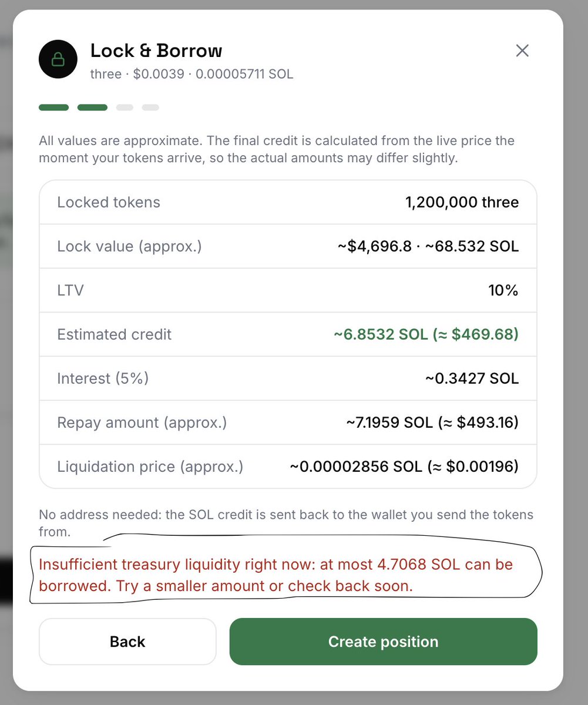
Task: Click the approximate values disclaimer text
Action: point(277,150)
